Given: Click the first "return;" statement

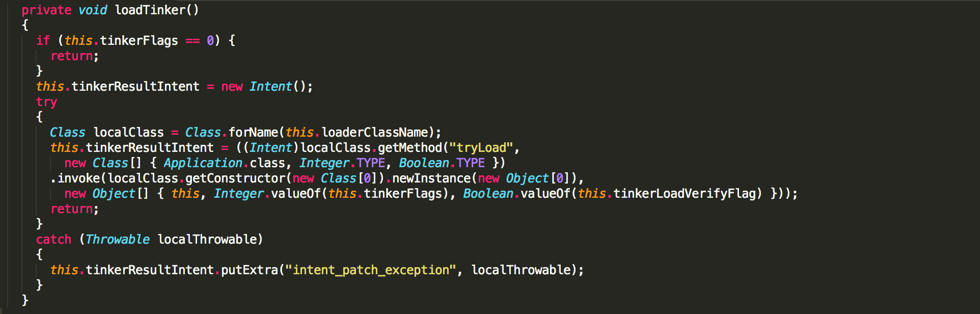Looking at the screenshot, I should tap(75, 56).
